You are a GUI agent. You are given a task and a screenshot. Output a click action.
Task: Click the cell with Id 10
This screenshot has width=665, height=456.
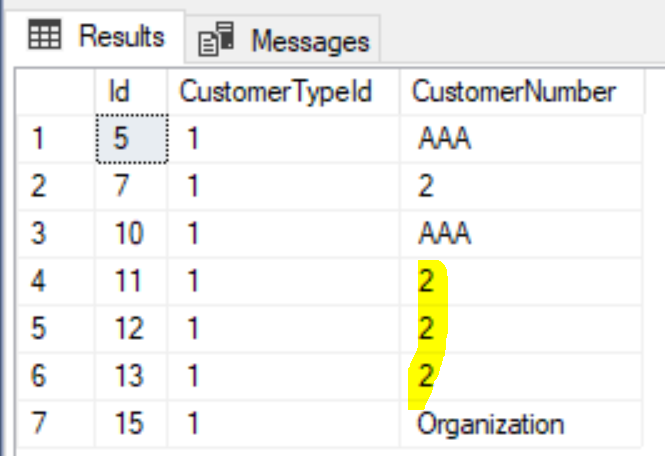[x=132, y=233]
